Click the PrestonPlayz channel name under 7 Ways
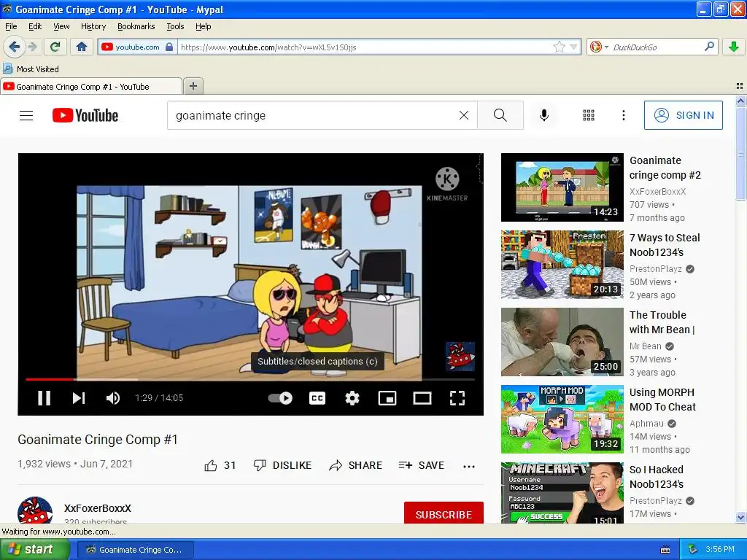The height and width of the screenshot is (560, 747). coord(656,268)
